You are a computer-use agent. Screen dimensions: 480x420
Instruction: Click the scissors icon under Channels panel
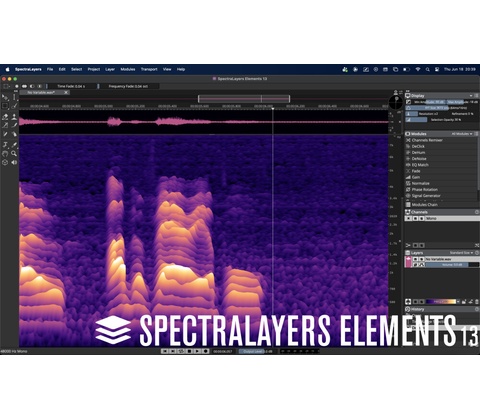(408, 245)
